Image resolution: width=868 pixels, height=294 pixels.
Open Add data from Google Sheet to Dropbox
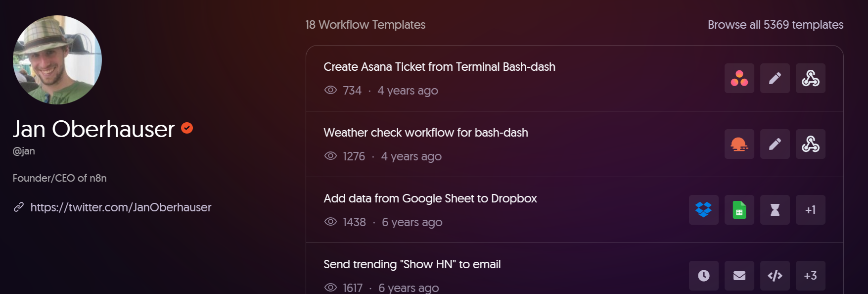(430, 198)
